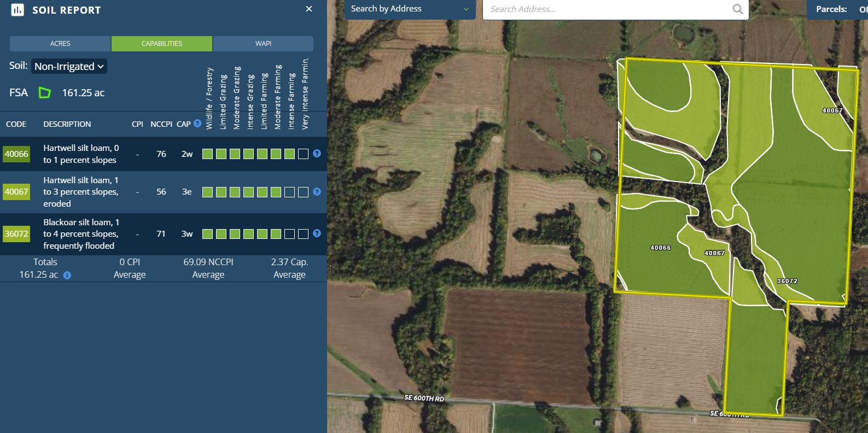This screenshot has width=868, height=433.
Task: Click the Search Address input field
Action: point(607,9)
